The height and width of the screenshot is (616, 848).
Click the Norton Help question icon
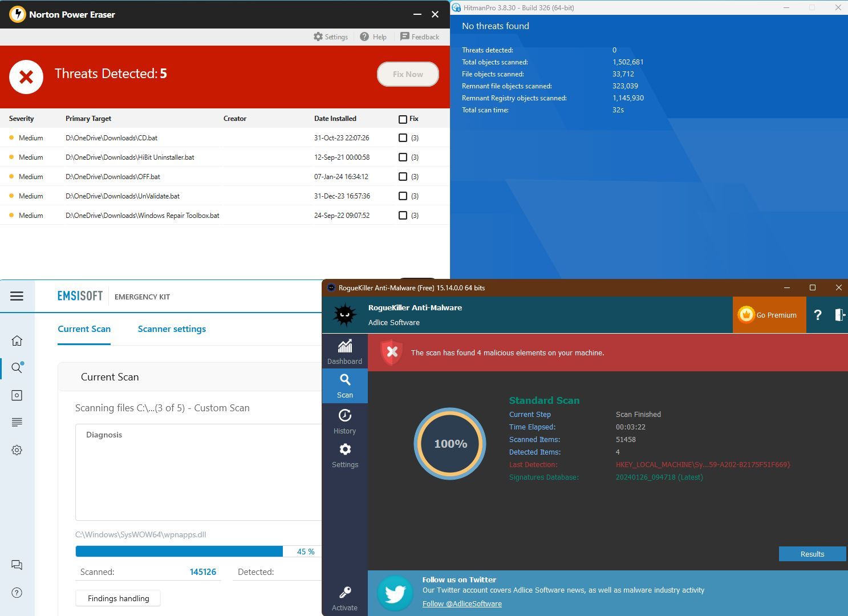[x=364, y=37]
